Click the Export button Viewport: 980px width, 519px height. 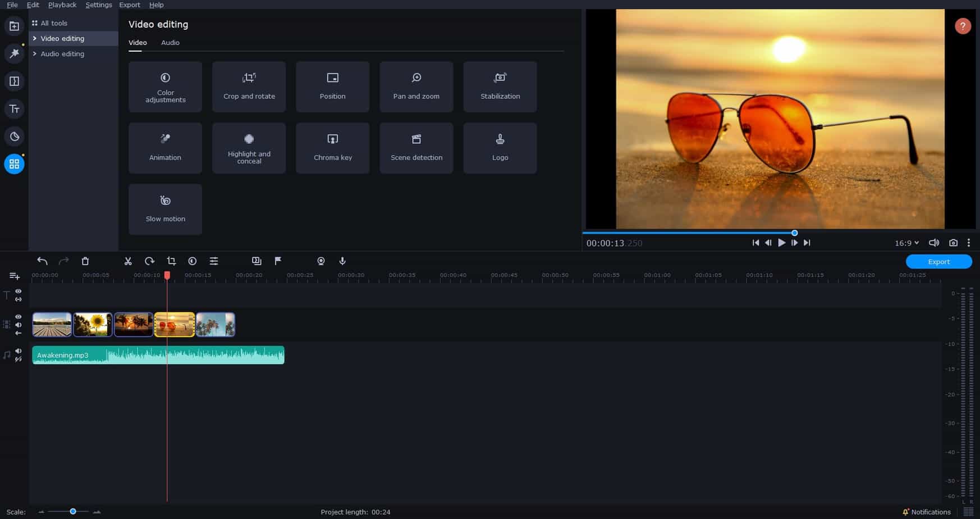point(938,261)
